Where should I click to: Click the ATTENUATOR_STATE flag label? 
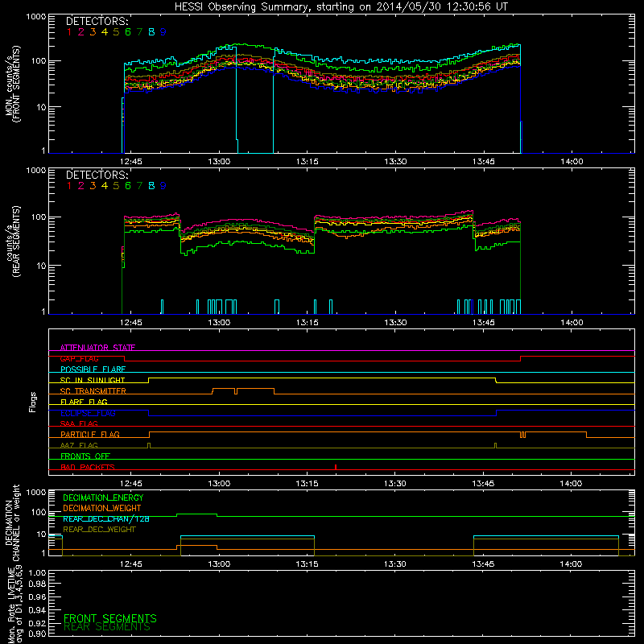pyautogui.click(x=97, y=348)
